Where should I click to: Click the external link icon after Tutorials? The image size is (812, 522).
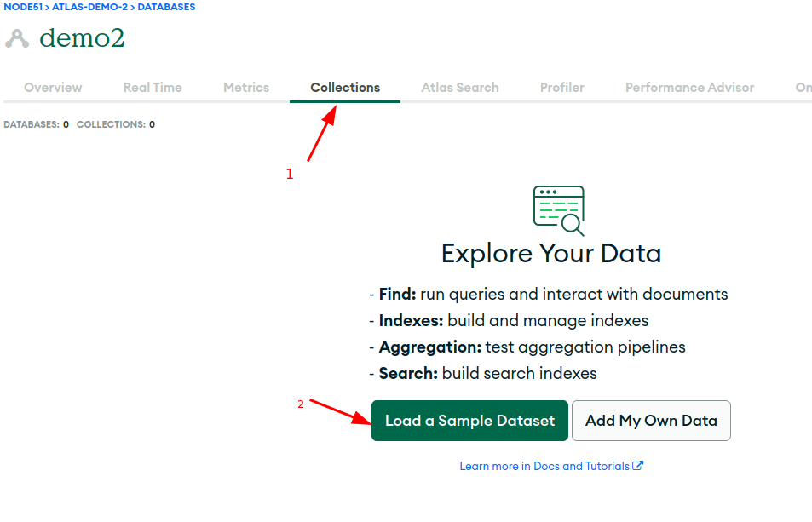coord(638,466)
